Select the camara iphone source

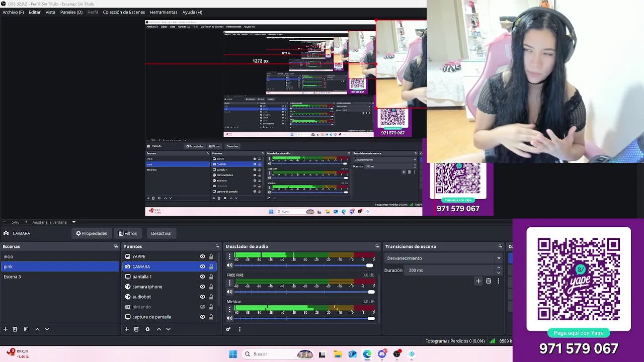[x=170, y=287]
